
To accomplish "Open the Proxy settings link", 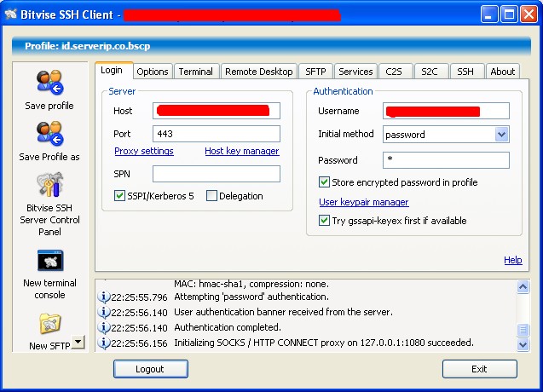I will (x=144, y=151).
